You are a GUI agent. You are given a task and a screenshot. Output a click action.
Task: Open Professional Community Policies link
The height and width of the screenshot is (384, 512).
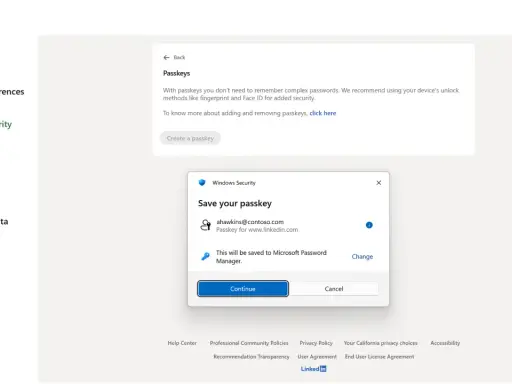(x=249, y=343)
